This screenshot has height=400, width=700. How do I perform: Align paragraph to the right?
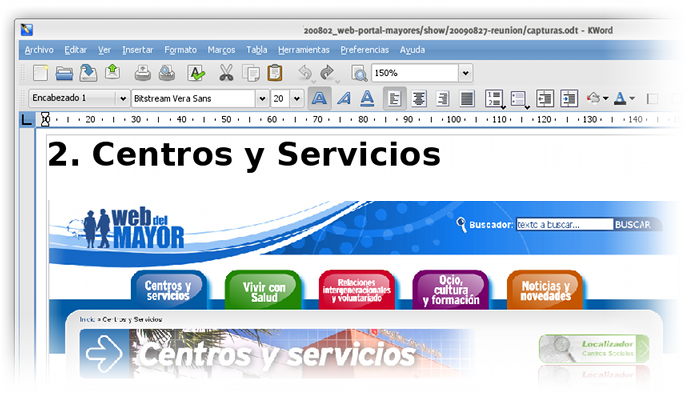442,98
